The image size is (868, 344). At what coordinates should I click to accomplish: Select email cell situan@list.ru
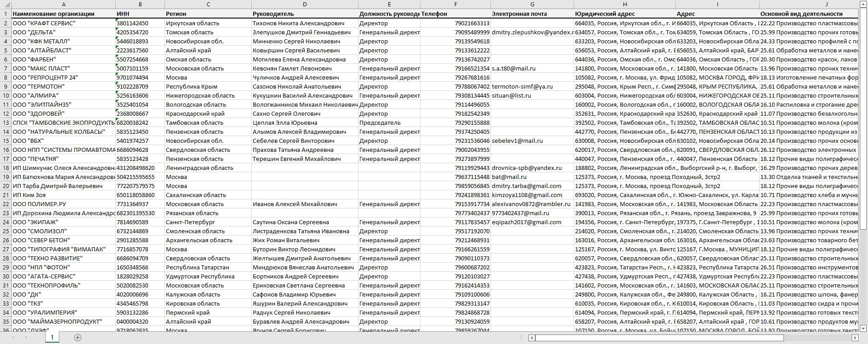tap(532, 95)
